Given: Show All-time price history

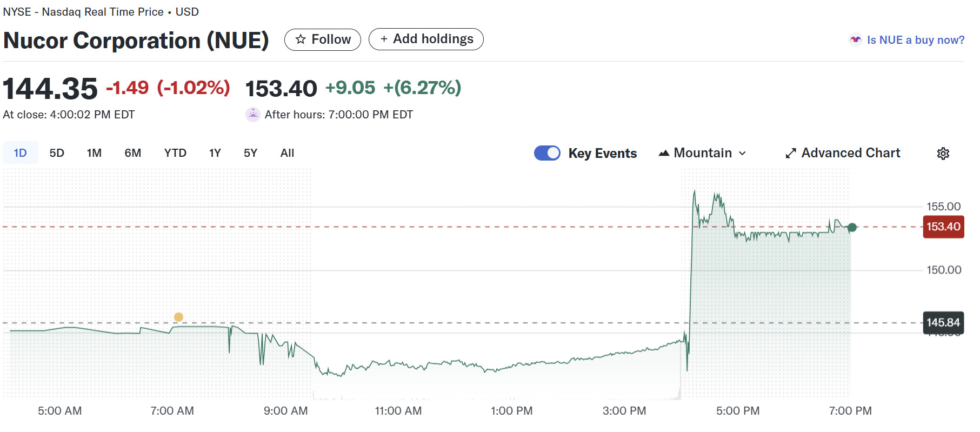Looking at the screenshot, I should pyautogui.click(x=287, y=153).
